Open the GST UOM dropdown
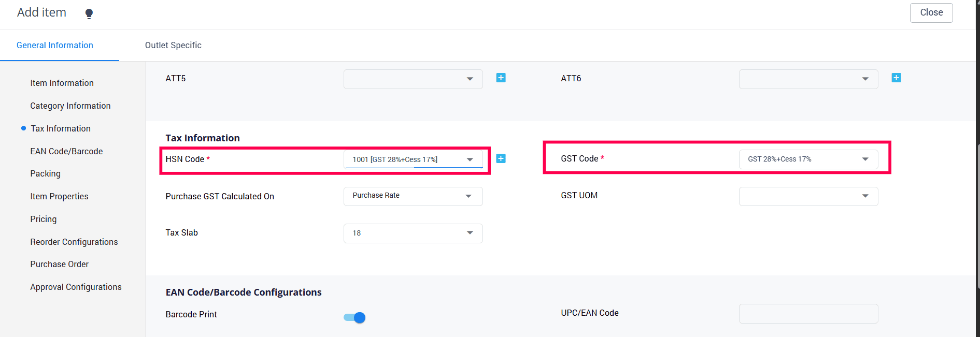 (x=808, y=196)
